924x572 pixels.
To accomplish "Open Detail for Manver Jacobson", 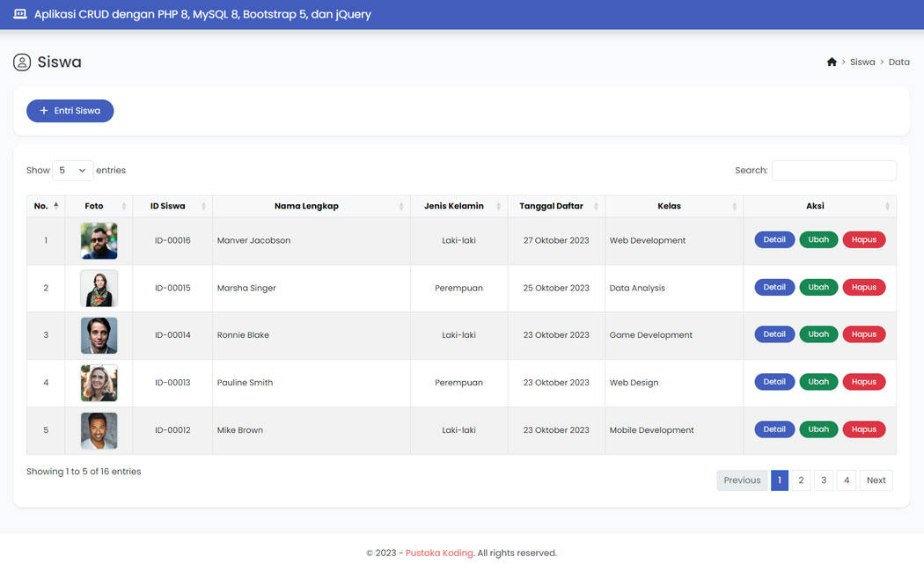I will (x=774, y=239).
